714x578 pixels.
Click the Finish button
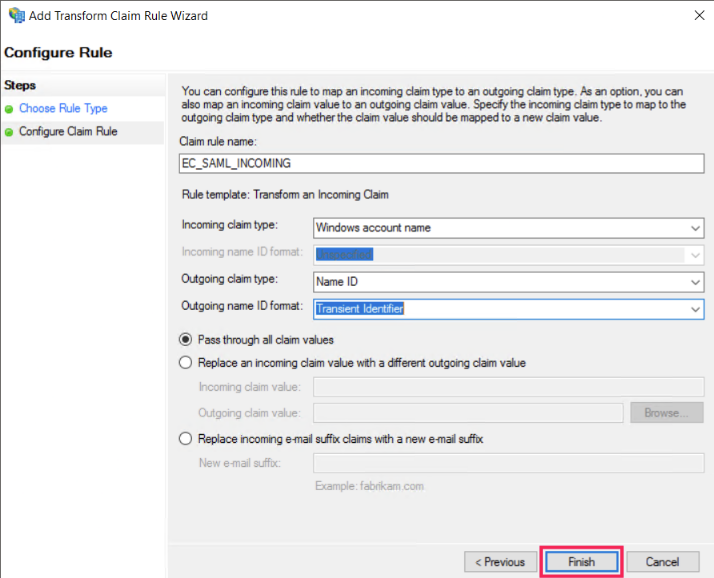[x=581, y=562]
